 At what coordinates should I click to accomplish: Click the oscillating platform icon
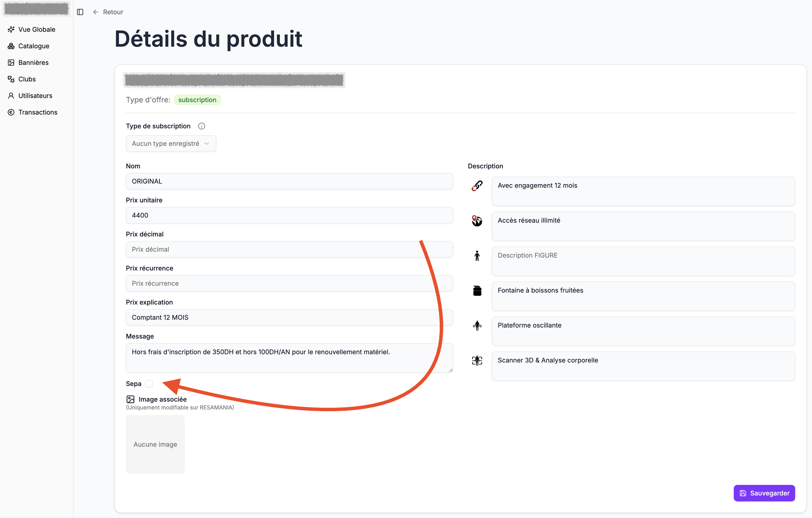tap(477, 325)
